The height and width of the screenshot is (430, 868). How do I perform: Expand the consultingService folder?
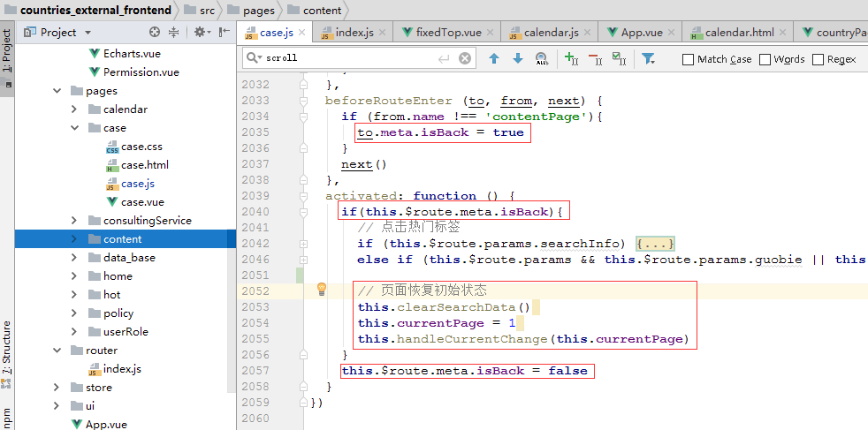click(x=74, y=221)
